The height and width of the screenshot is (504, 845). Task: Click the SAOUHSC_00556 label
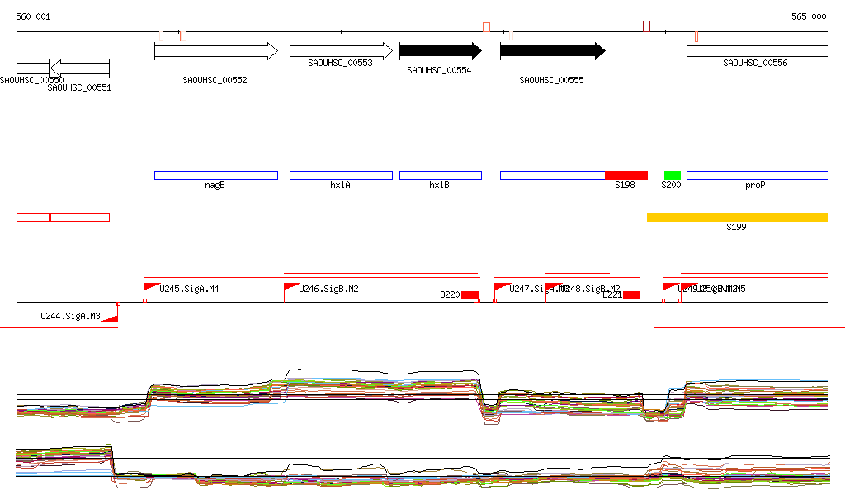pyautogui.click(x=755, y=63)
